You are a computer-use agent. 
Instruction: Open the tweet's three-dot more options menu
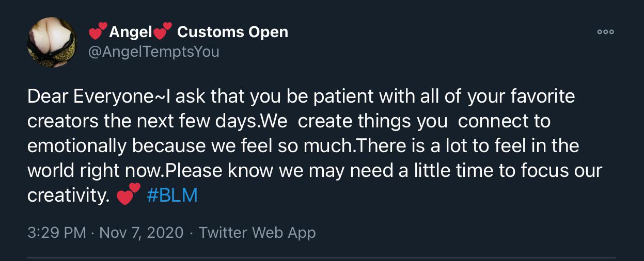tap(605, 32)
